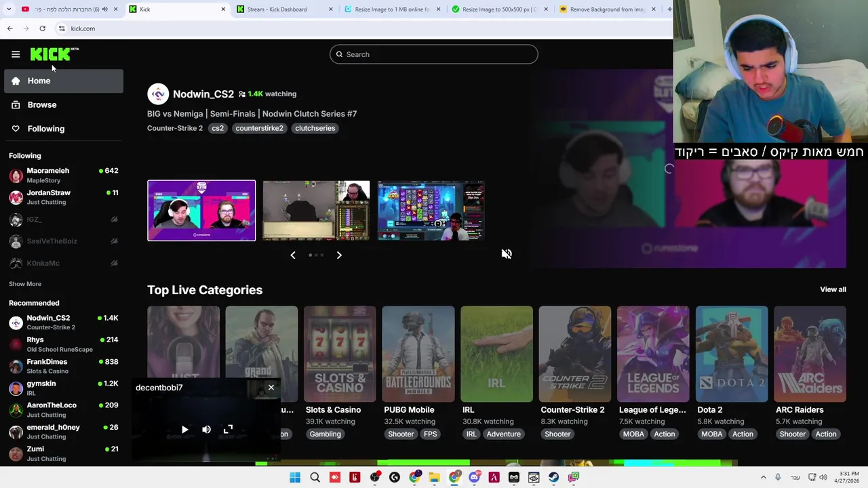The width and height of the screenshot is (868, 488).
Task: Open Zumi in Recommended list
Action: coord(63,453)
